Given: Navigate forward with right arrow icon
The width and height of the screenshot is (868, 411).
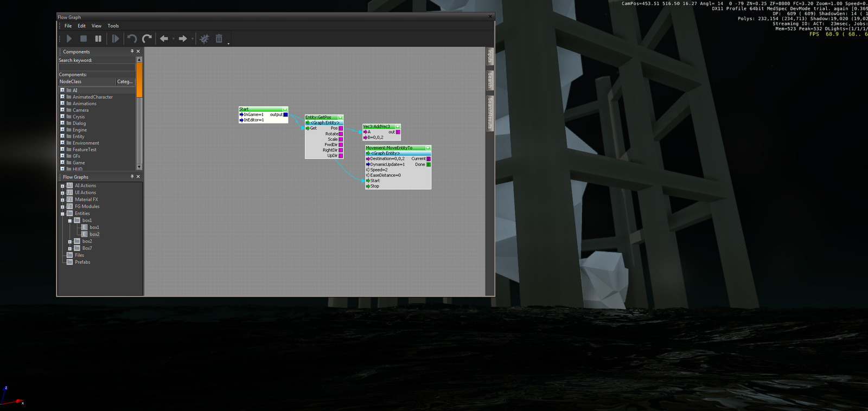Looking at the screenshot, I should coord(183,38).
